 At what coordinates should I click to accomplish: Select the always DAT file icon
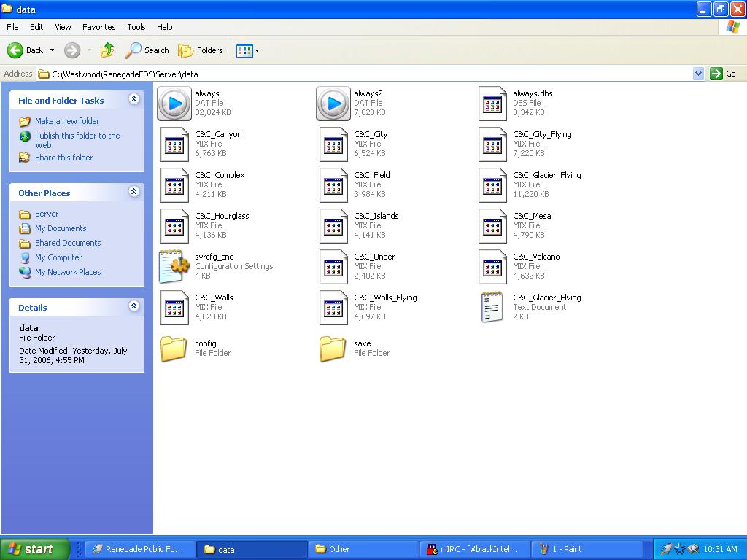pos(174,104)
